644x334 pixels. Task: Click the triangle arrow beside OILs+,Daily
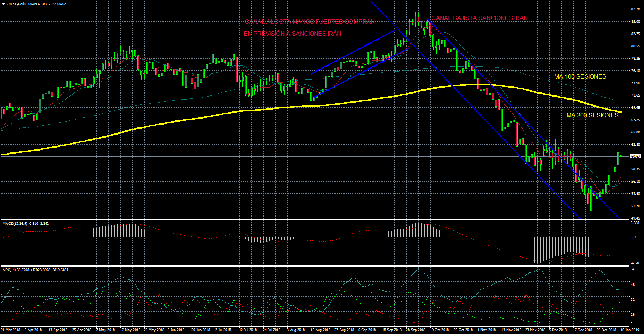pyautogui.click(x=3, y=4)
